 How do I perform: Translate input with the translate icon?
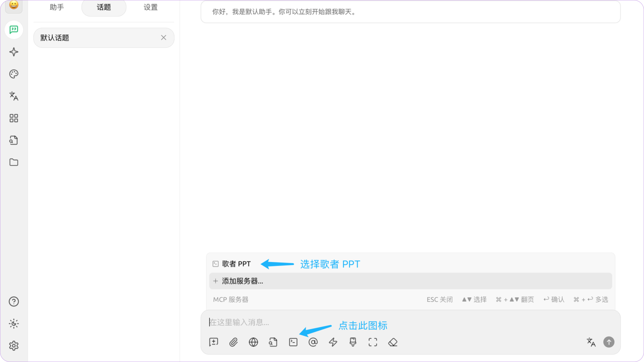[591, 342]
